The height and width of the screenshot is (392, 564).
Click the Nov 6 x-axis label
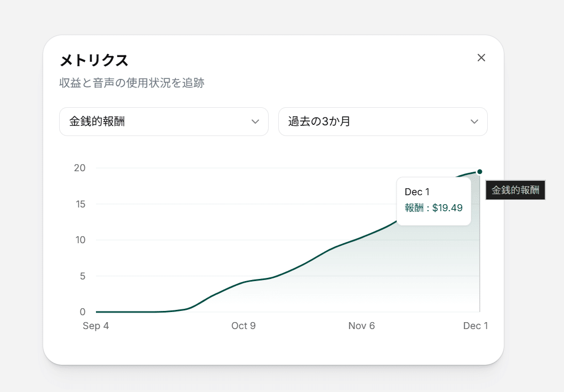tap(361, 326)
